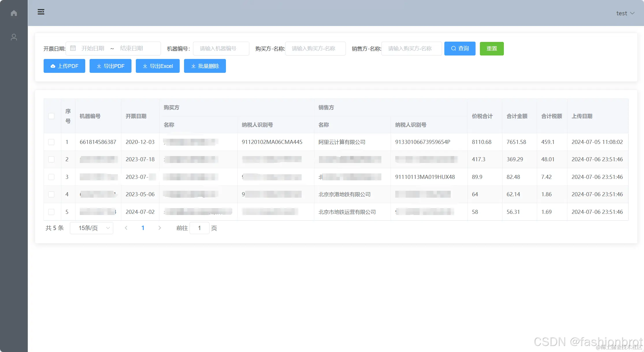Toggle the select-all checkbox in table header
This screenshot has height=352, width=644.
(52, 116)
